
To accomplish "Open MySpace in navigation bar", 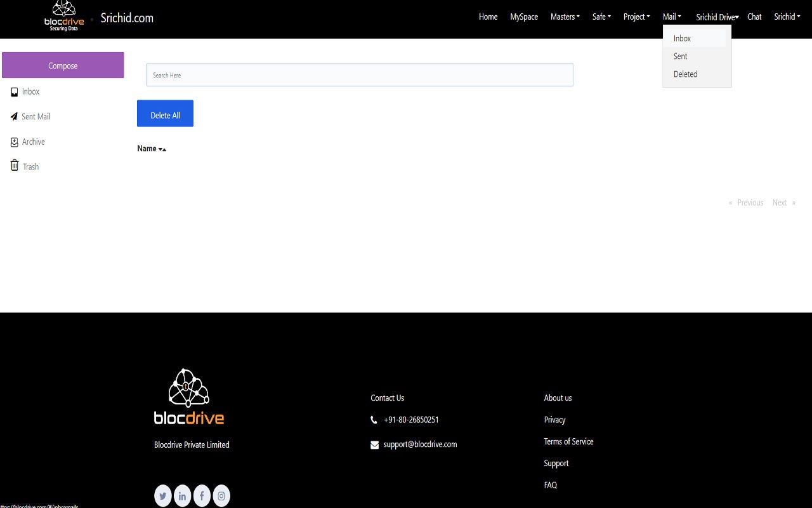I will coord(524,17).
